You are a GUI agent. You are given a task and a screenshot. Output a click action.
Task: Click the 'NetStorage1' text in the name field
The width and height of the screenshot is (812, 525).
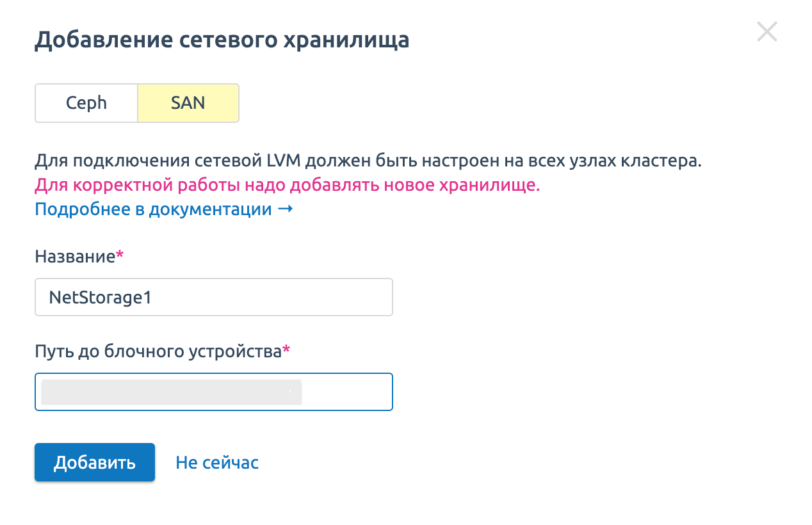[x=101, y=297]
